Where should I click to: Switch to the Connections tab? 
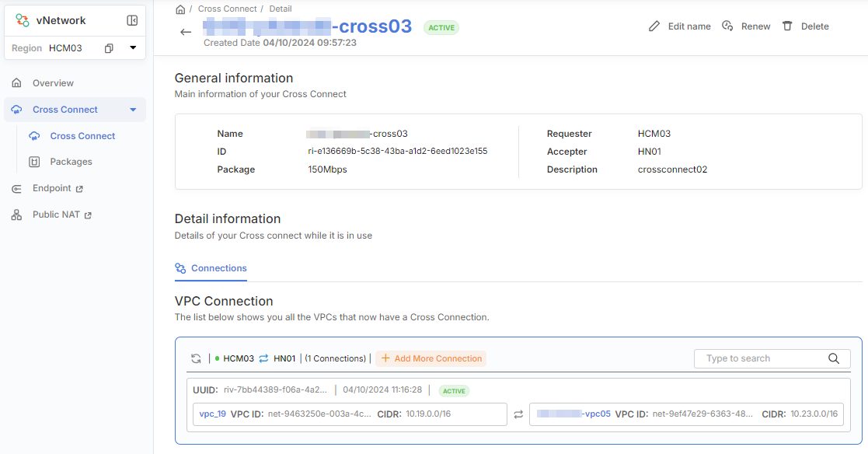coord(211,268)
